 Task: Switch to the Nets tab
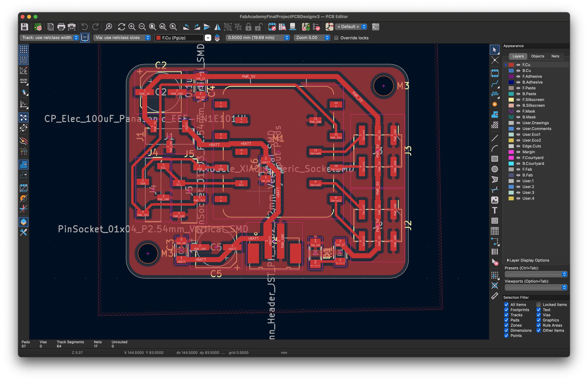point(555,56)
